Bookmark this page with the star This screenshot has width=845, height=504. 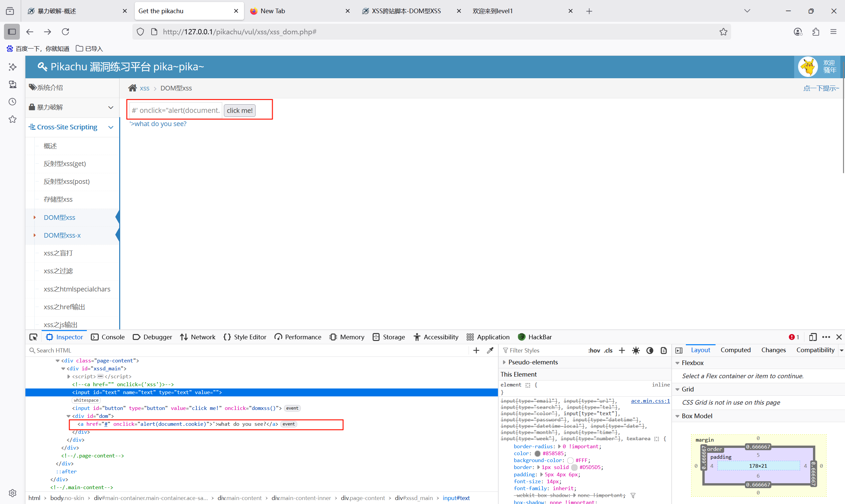tap(723, 32)
